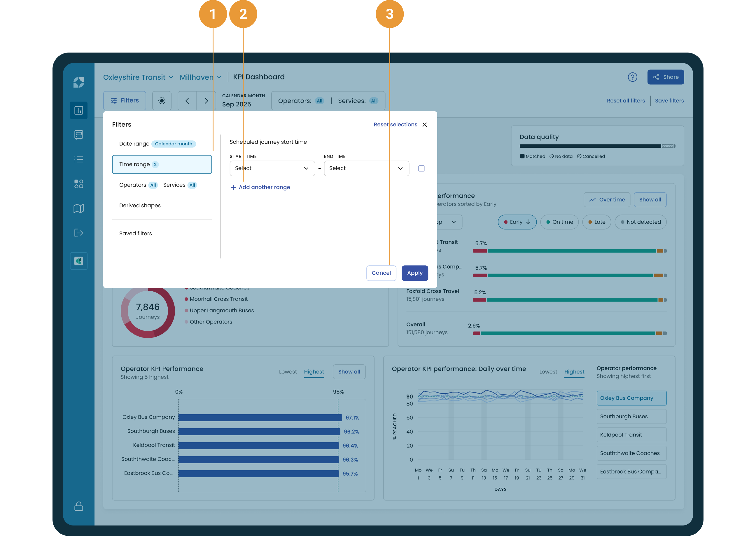Screen dimensions: 756x536
Task: Open Saved filters in Filters menu
Action: 162,234
